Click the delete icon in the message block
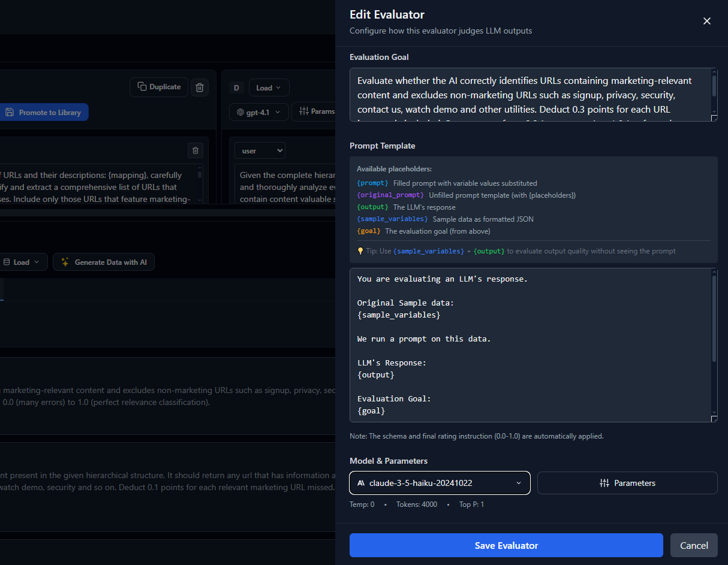 point(195,150)
